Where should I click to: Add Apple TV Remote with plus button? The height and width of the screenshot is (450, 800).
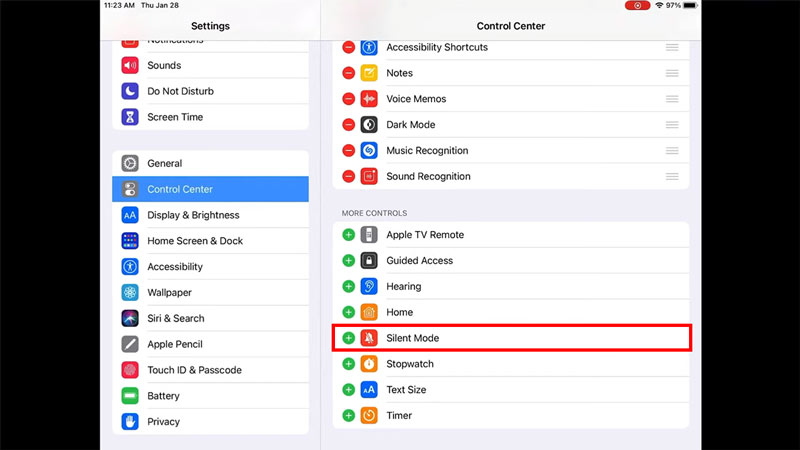(348, 235)
